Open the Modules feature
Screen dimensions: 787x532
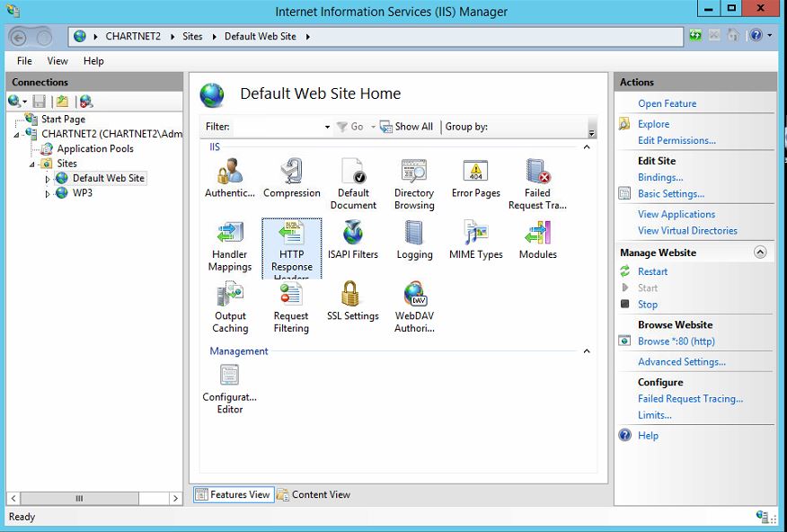(537, 241)
